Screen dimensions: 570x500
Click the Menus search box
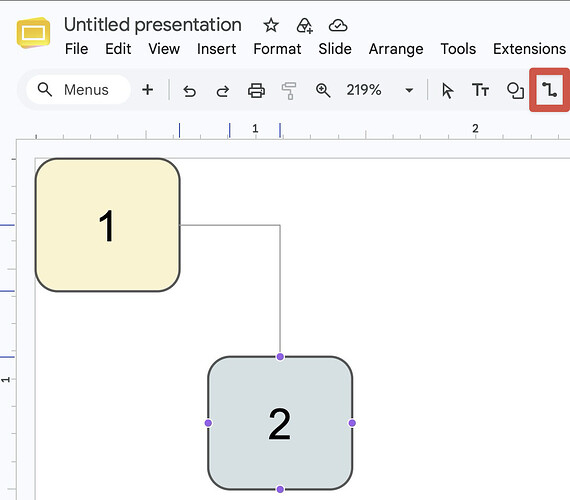click(78, 90)
